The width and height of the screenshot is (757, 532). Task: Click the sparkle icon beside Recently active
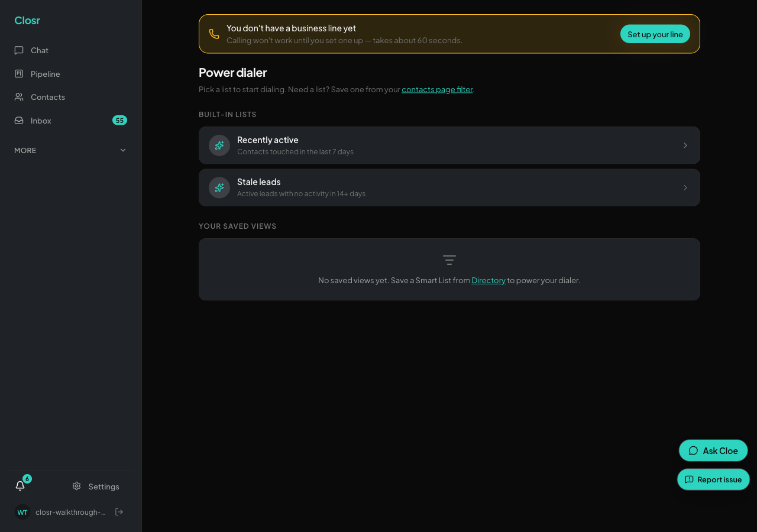point(219,145)
